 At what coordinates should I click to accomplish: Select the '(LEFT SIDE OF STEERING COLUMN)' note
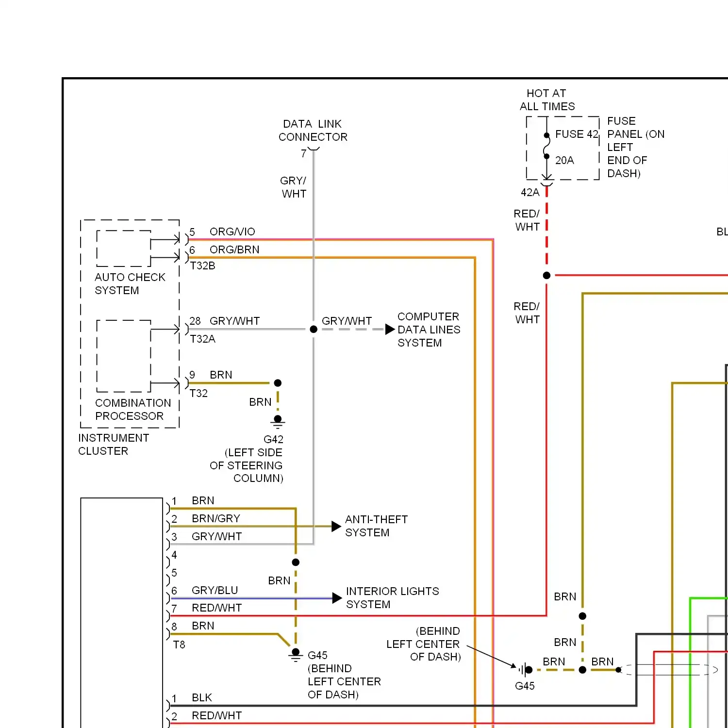coord(247,465)
